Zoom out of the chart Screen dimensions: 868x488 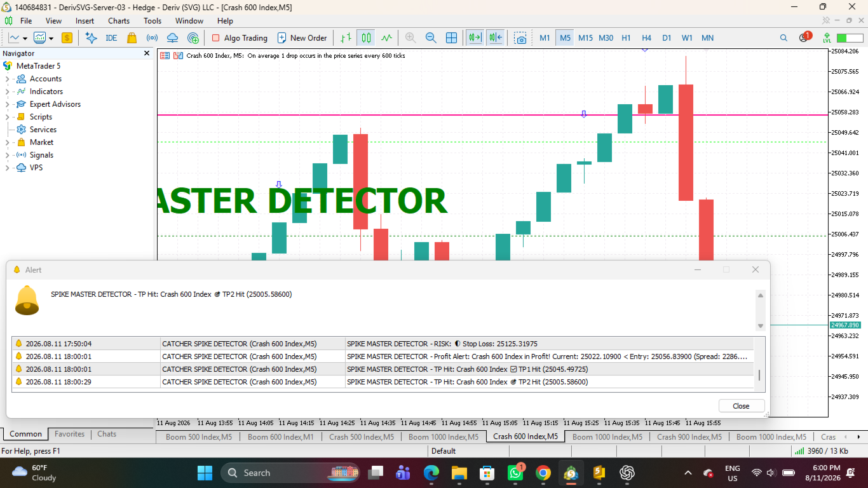[x=431, y=38]
